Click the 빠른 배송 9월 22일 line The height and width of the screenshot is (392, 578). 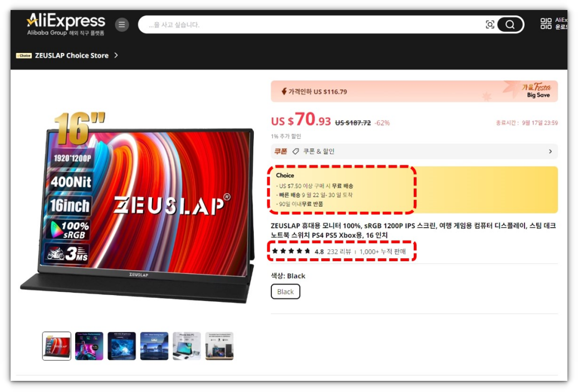(x=316, y=195)
